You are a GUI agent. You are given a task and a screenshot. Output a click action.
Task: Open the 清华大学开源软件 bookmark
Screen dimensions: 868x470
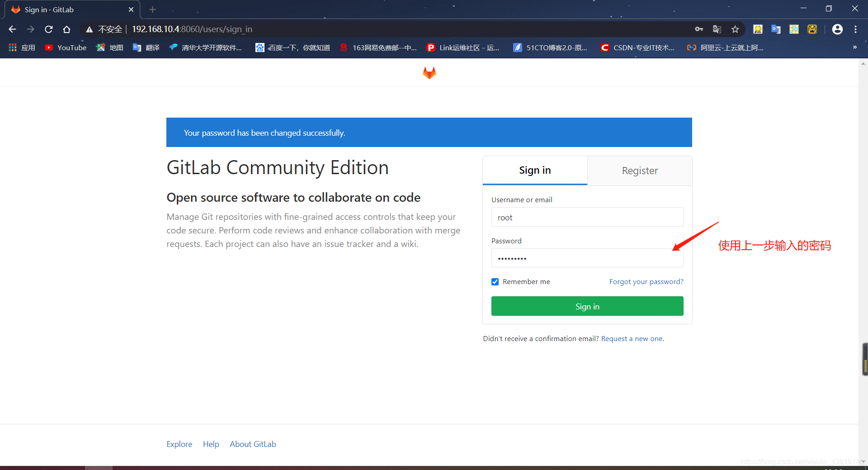(x=206, y=47)
